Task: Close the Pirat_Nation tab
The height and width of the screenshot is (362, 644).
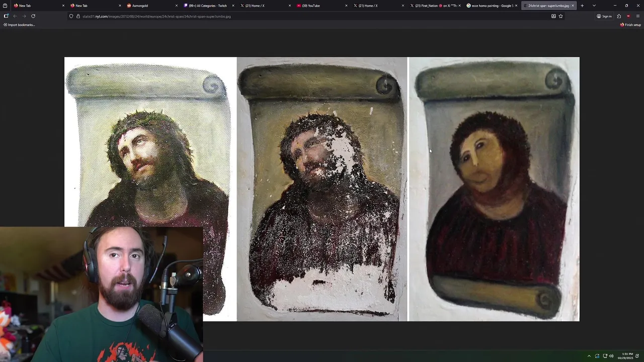Action: click(459, 6)
